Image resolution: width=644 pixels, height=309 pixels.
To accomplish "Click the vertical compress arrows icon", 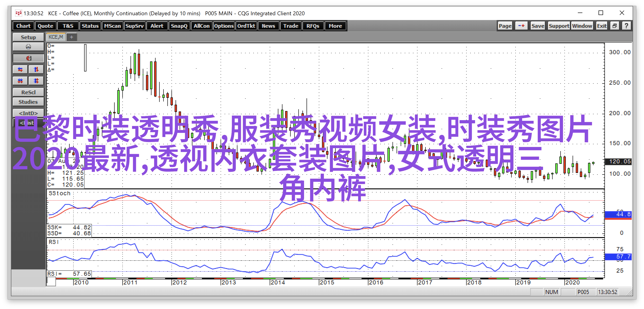I will tap(36, 81).
